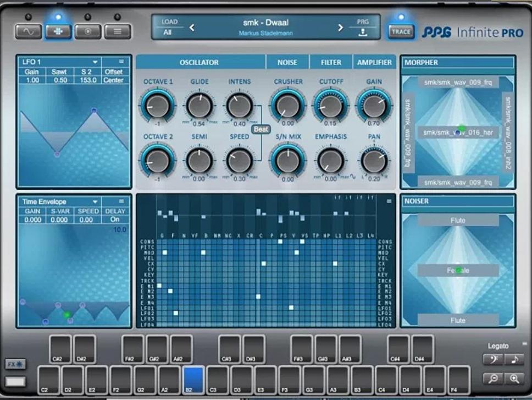This screenshot has width=532, height=400.
Task: Toggle the FX button in bottom-left corner
Action: [x=15, y=364]
